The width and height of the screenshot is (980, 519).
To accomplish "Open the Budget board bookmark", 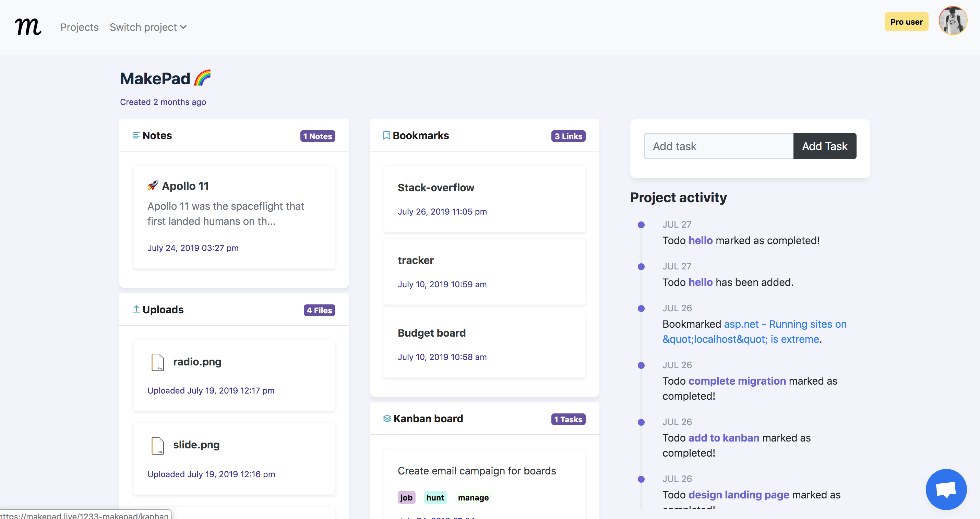I will coord(484,345).
